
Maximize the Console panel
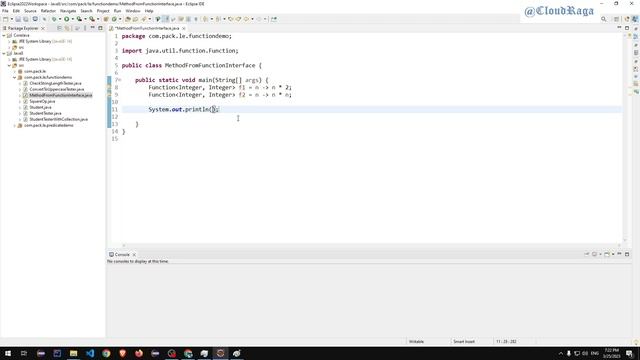point(627,254)
